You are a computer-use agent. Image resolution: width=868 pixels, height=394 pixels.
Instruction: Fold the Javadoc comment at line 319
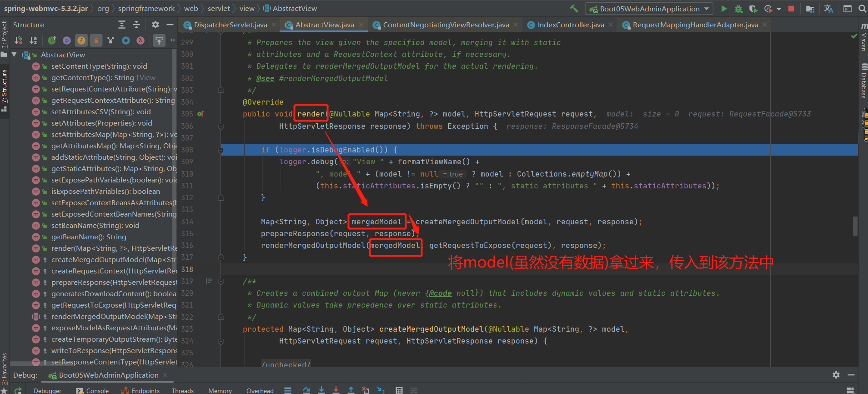point(221,282)
